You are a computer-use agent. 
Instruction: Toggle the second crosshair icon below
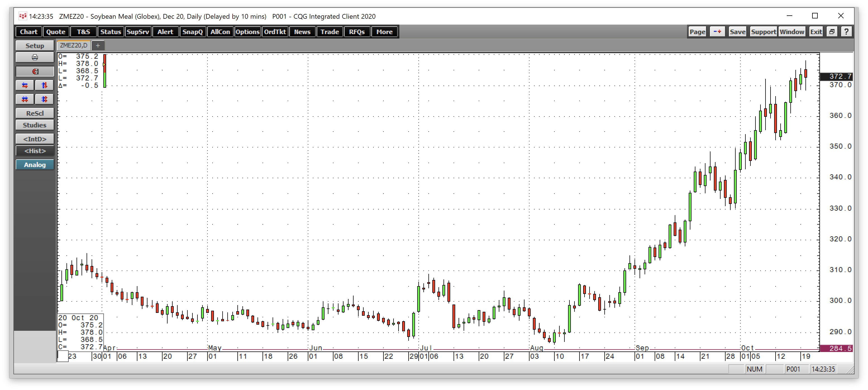point(44,99)
